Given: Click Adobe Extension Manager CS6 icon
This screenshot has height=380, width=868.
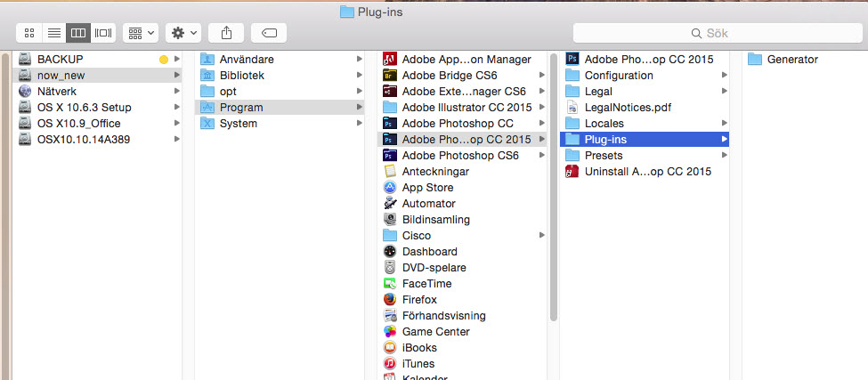Looking at the screenshot, I should pyautogui.click(x=390, y=92).
